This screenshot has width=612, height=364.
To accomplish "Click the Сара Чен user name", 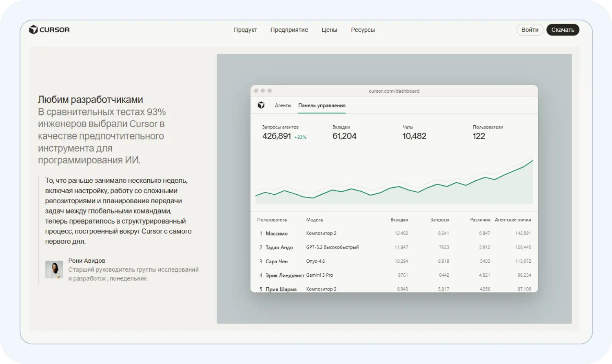I will pyautogui.click(x=277, y=261).
